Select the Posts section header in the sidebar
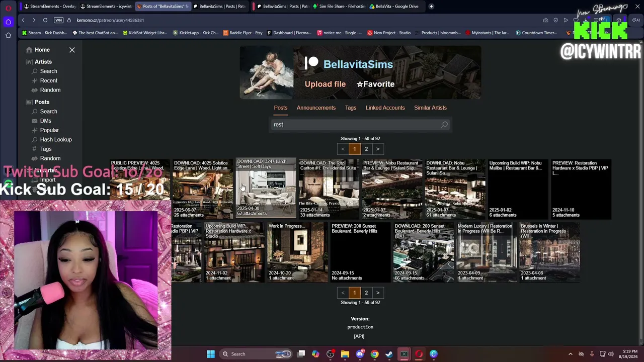 click(42, 102)
